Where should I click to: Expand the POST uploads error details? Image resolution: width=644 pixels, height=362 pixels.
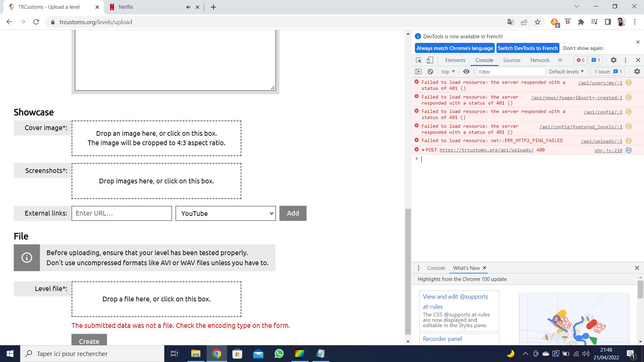tap(424, 150)
